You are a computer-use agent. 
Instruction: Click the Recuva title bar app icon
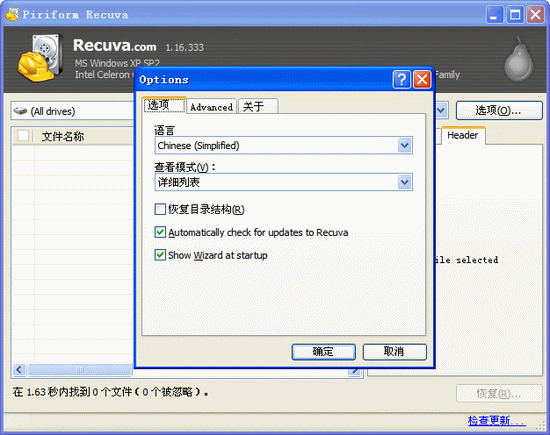coord(12,15)
